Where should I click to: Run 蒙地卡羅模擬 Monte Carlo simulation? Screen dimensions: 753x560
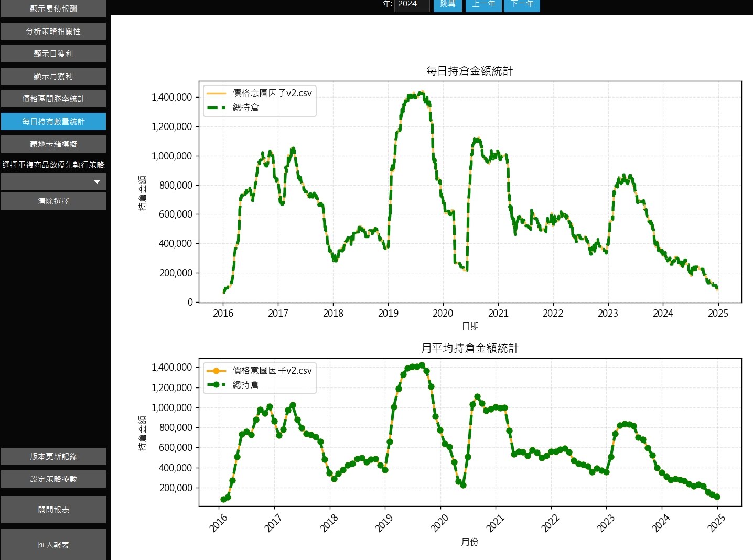[53, 144]
